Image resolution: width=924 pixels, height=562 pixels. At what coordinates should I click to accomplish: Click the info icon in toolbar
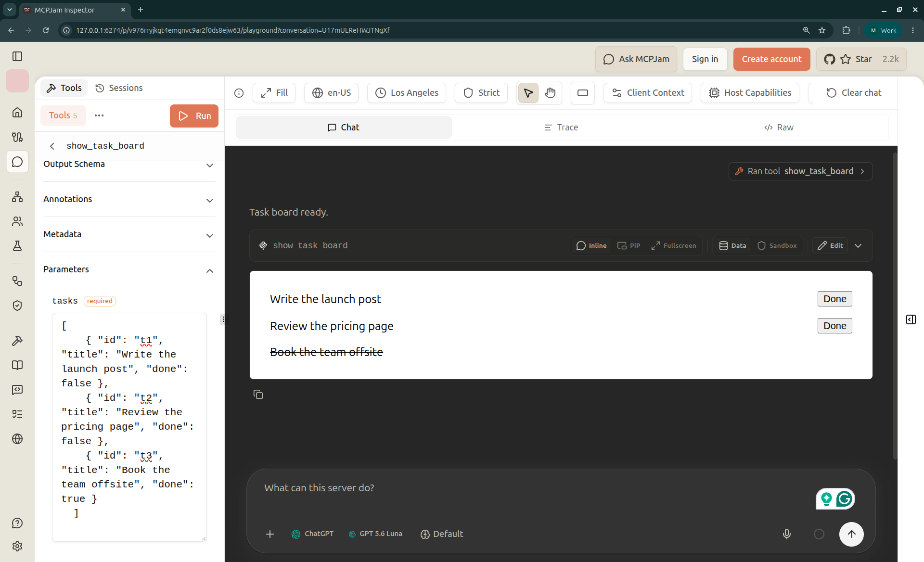click(x=239, y=93)
